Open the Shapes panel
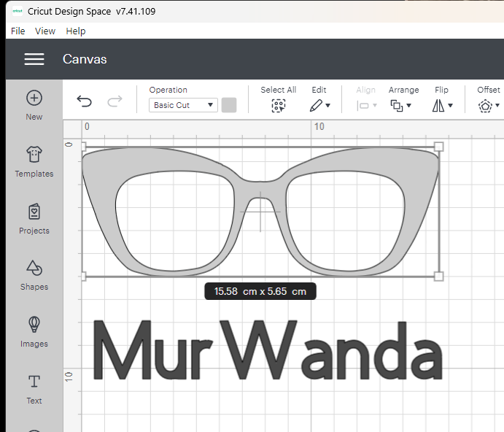This screenshot has height=432, width=504. (34, 269)
